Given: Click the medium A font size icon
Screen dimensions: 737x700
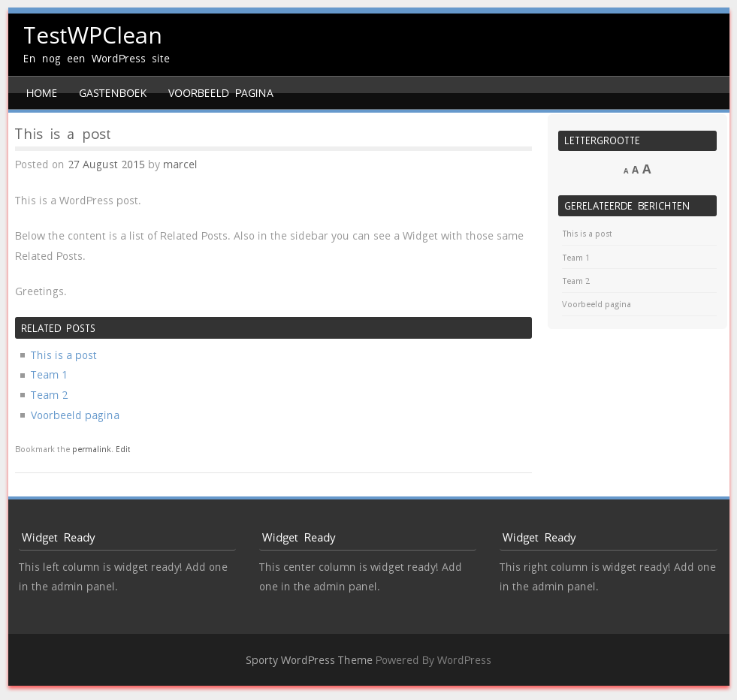Looking at the screenshot, I should pos(635,170).
